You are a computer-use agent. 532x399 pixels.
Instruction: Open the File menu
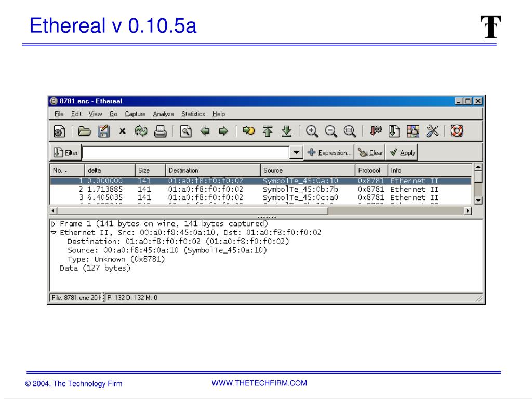(x=59, y=114)
